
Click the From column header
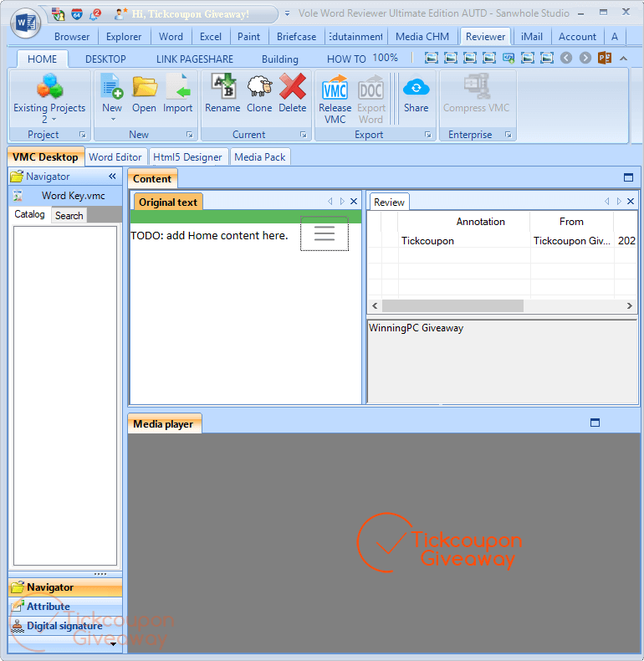pos(571,222)
